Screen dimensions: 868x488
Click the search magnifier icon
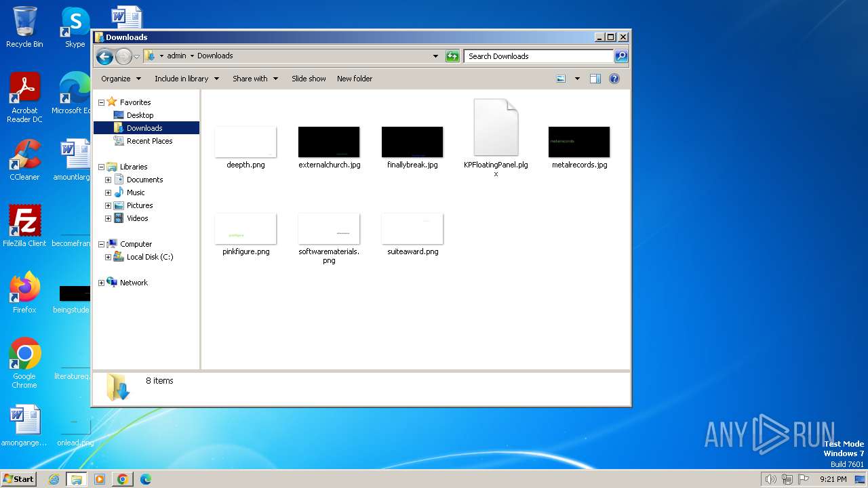point(620,56)
